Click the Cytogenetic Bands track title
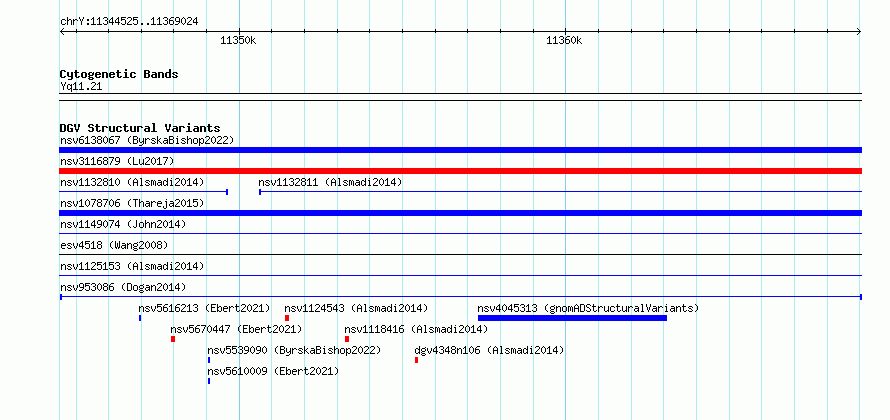Image resolution: width=890 pixels, height=420 pixels. tap(119, 74)
